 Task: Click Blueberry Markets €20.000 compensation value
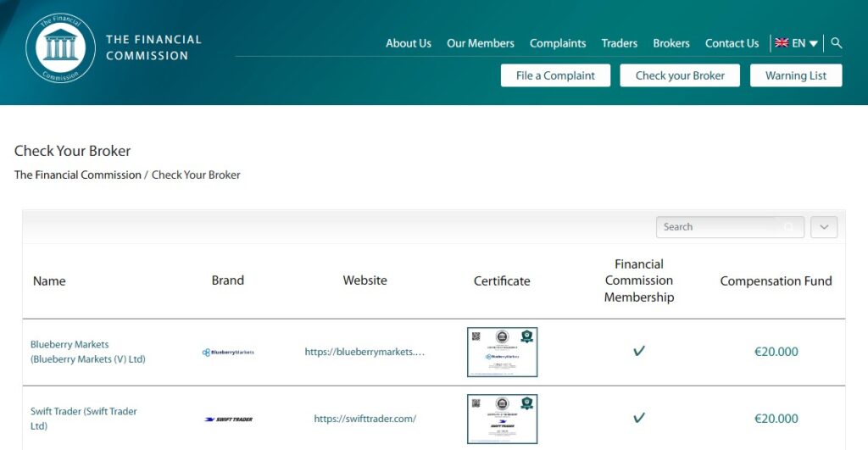pyautogui.click(x=776, y=352)
